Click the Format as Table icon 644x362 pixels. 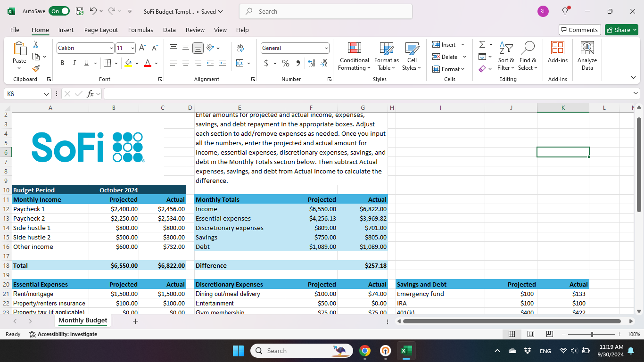point(386,49)
